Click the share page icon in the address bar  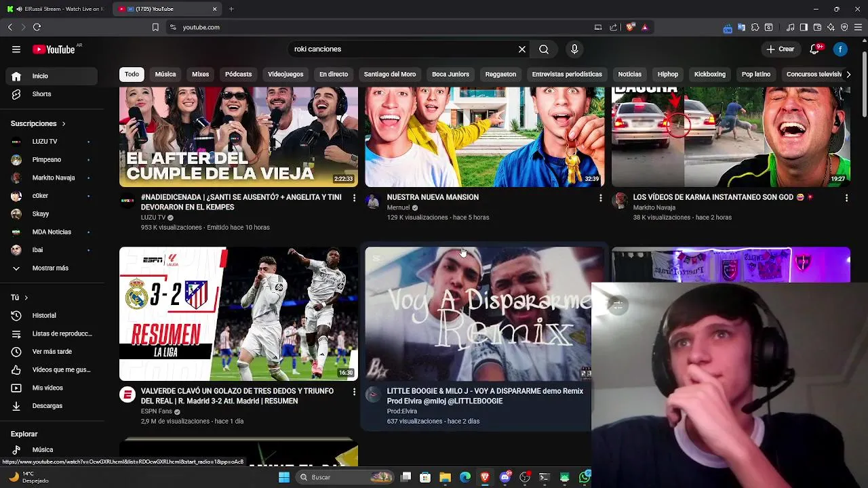click(614, 27)
